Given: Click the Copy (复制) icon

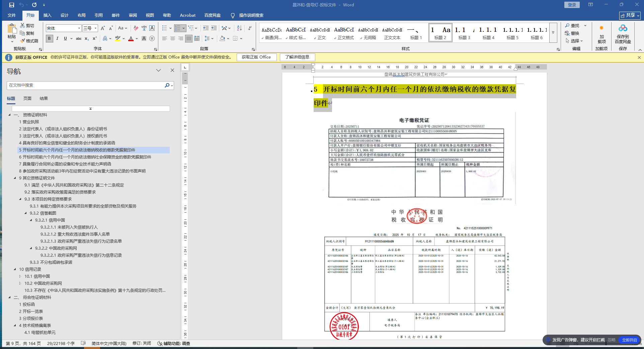Looking at the screenshot, I should pyautogui.click(x=22, y=33).
